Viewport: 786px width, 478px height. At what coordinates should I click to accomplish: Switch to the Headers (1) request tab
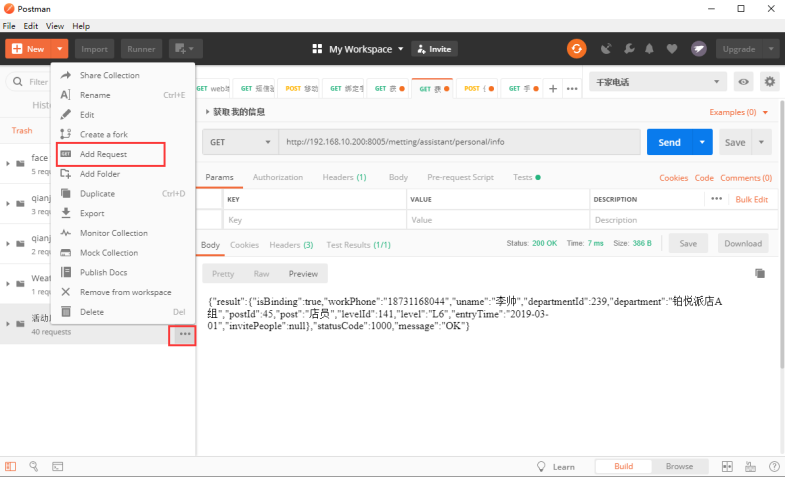pos(344,177)
